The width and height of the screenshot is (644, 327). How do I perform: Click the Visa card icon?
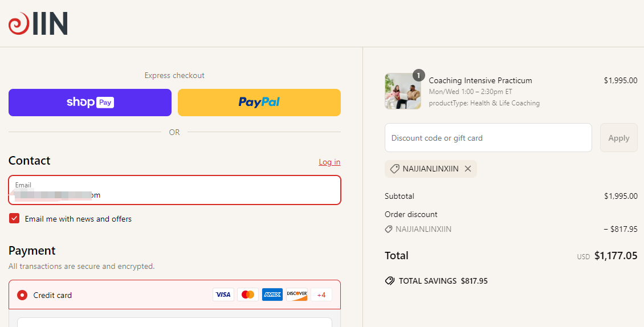tap(223, 295)
